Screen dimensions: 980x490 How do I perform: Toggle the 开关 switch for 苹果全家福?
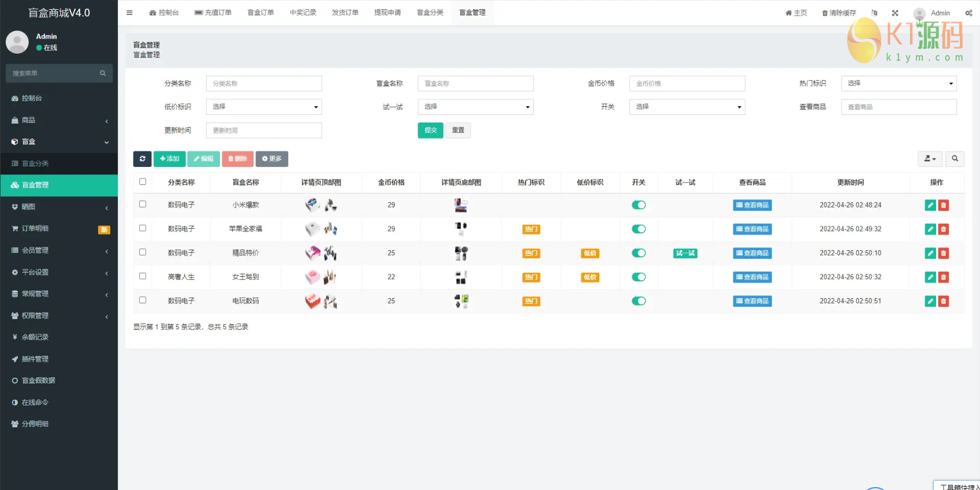coord(639,229)
